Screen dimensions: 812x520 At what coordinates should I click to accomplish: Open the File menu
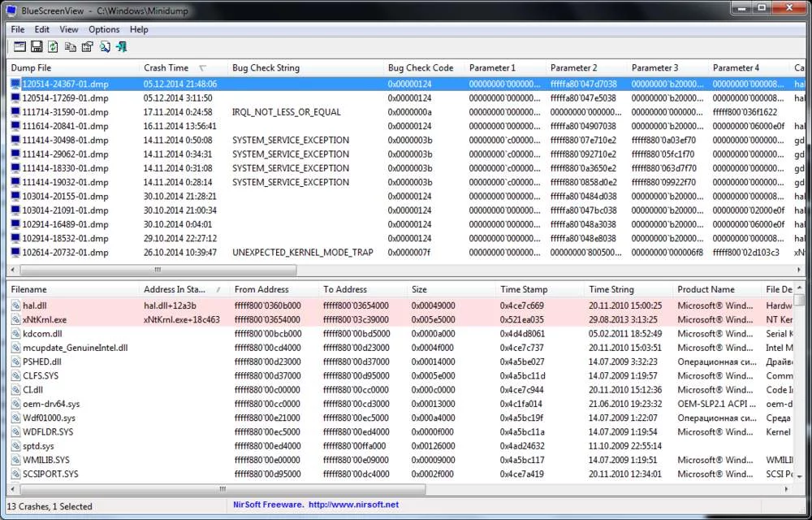point(18,29)
